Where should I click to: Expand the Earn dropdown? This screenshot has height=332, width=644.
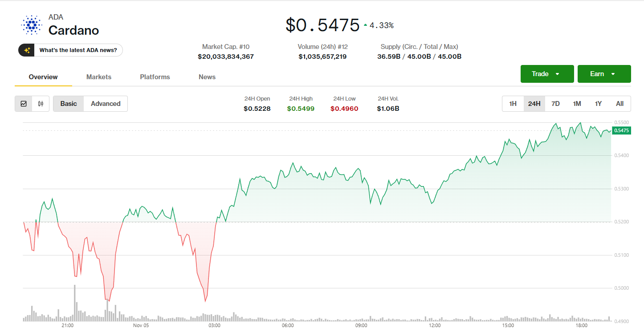tap(604, 74)
